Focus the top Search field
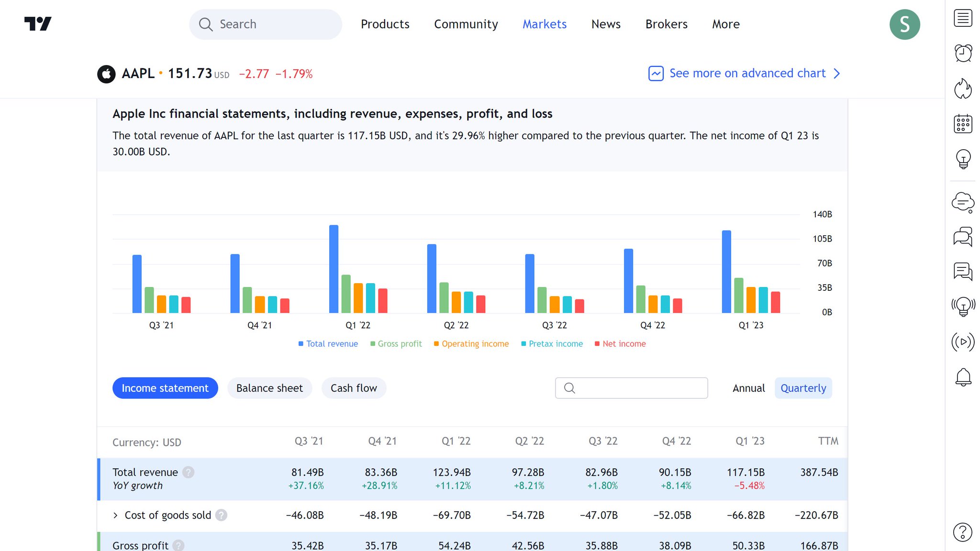This screenshot has height=551, width=980. point(266,24)
